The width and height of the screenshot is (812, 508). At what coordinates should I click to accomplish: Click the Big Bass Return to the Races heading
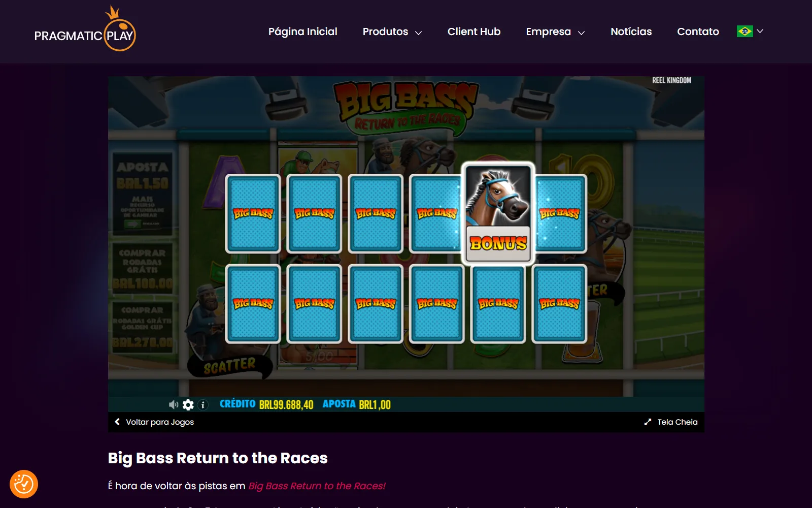pos(218,458)
